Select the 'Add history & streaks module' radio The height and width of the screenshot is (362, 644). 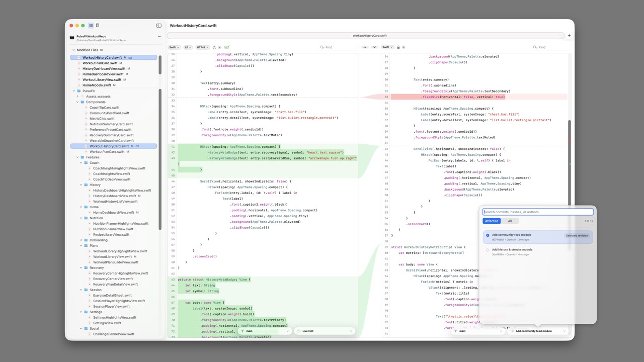[x=488, y=250]
